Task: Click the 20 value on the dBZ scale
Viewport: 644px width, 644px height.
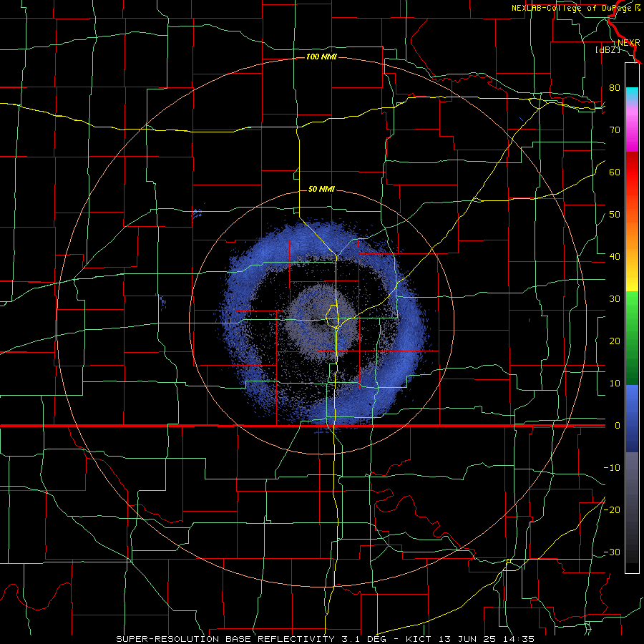Action: 615,341
